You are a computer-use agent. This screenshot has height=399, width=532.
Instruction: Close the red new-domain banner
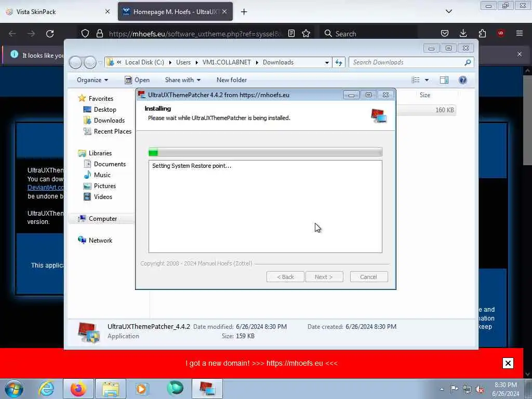[508, 363]
